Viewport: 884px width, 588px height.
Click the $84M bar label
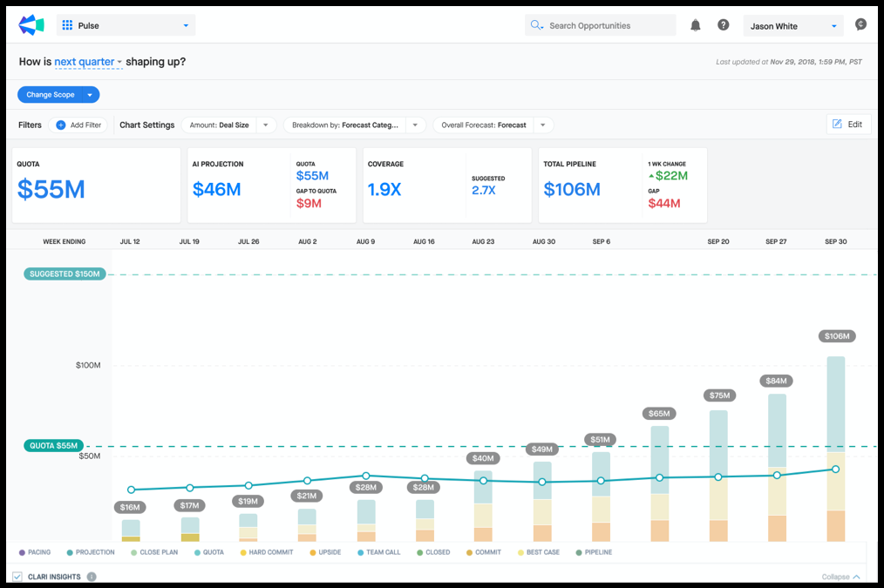(776, 381)
